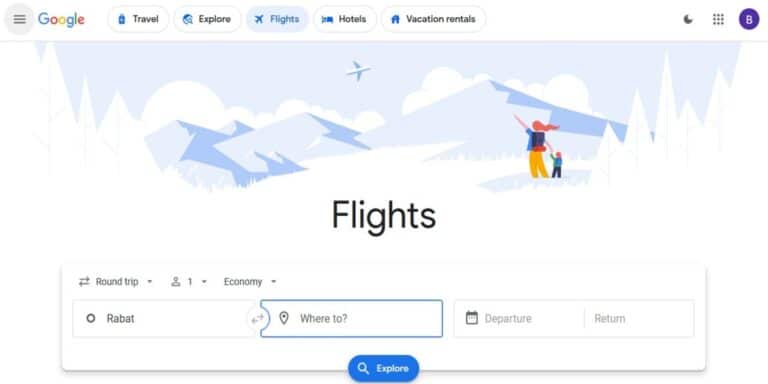768x384 pixels.
Task: Expand the Round trip dropdown
Action: pyautogui.click(x=116, y=282)
